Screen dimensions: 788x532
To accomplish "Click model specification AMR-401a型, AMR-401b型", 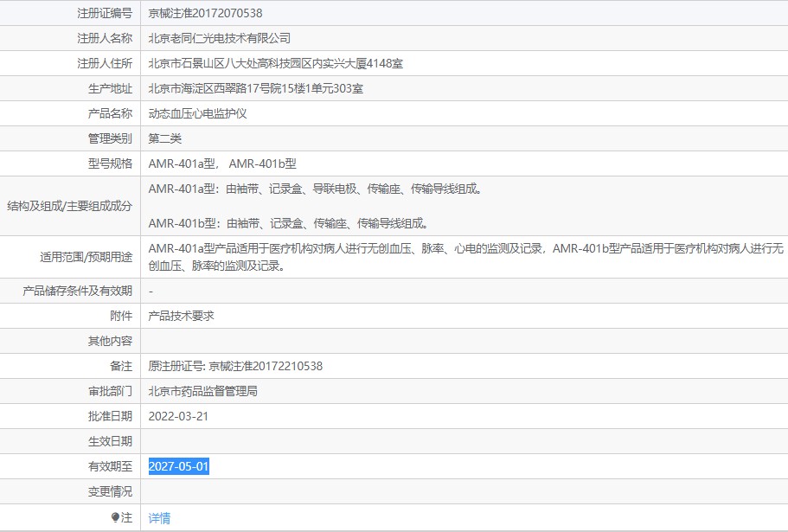I will [x=222, y=163].
